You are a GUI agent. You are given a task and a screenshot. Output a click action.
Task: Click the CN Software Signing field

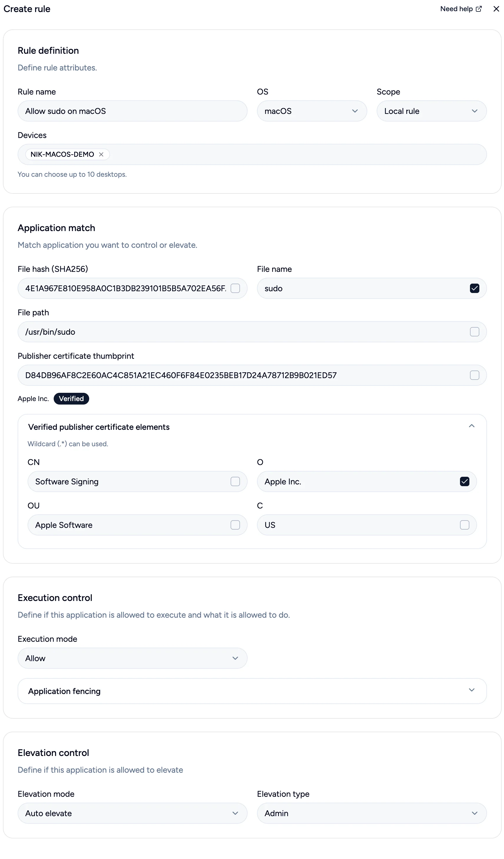pyautogui.click(x=137, y=482)
